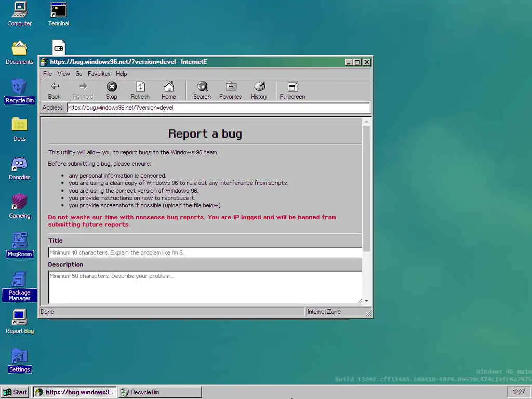Click the red 'Do not waste our time' warning
532x399 pixels.
pyautogui.click(x=192, y=221)
